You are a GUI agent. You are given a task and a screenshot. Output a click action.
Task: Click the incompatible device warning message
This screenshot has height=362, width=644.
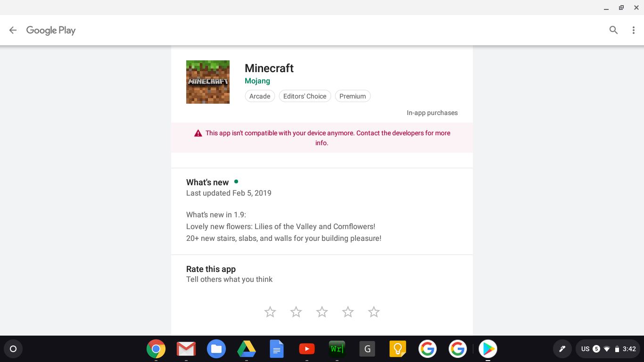pyautogui.click(x=322, y=138)
